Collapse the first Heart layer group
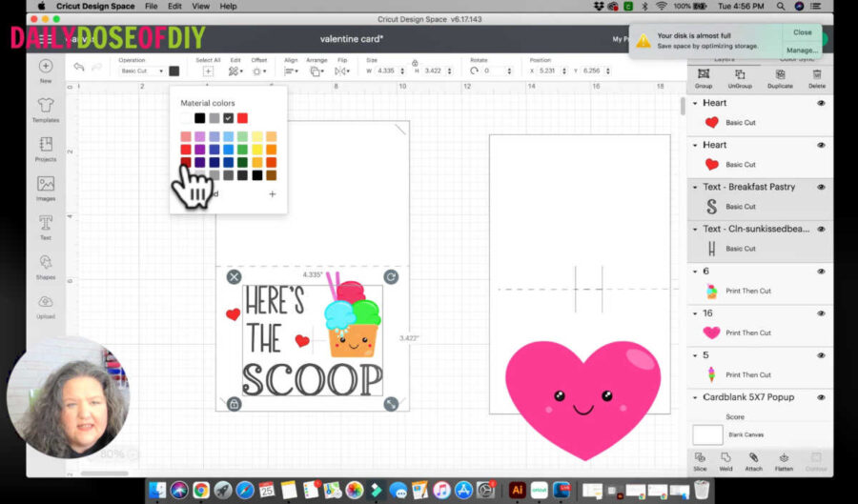The width and height of the screenshot is (858, 504). pyautogui.click(x=695, y=103)
